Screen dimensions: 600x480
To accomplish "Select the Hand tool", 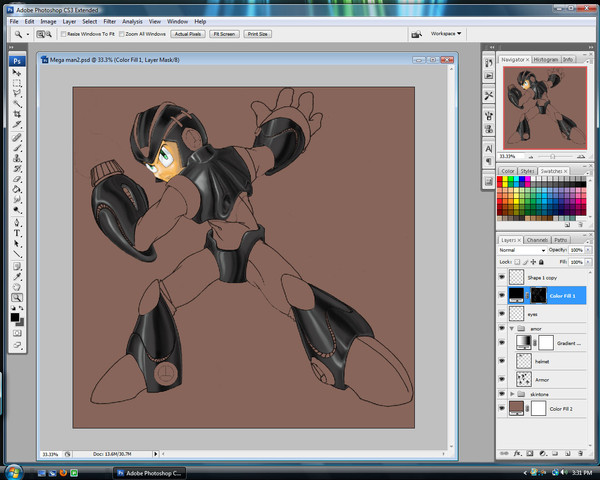I will (x=17, y=287).
